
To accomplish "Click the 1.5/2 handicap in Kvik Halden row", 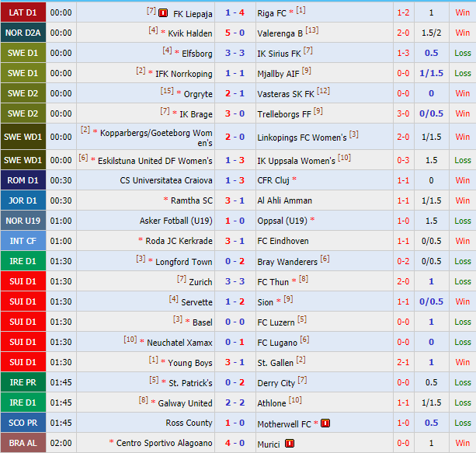I will [431, 33].
